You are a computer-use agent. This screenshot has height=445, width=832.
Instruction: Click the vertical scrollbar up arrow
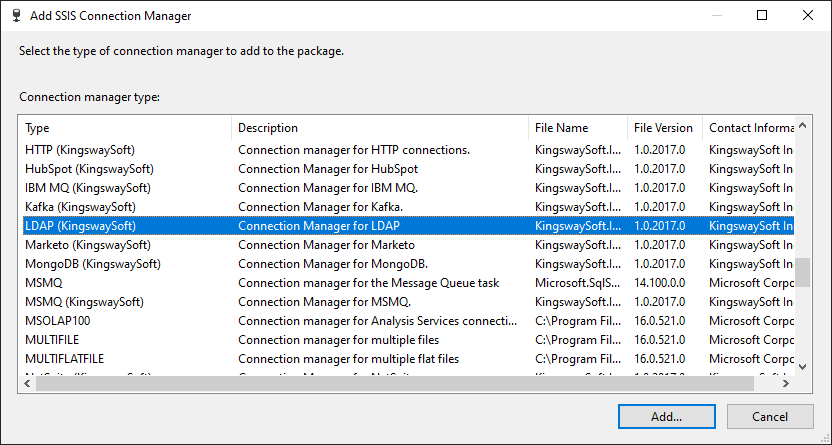pos(802,126)
